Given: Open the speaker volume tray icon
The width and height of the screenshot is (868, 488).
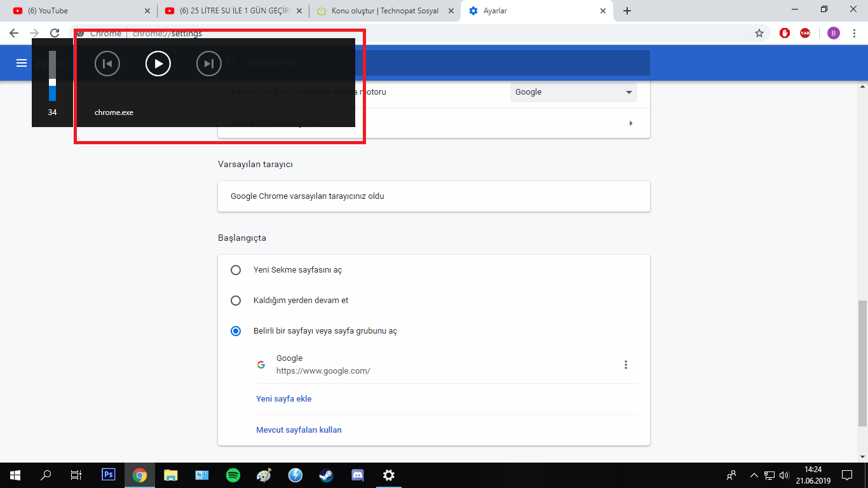Looking at the screenshot, I should click(784, 475).
